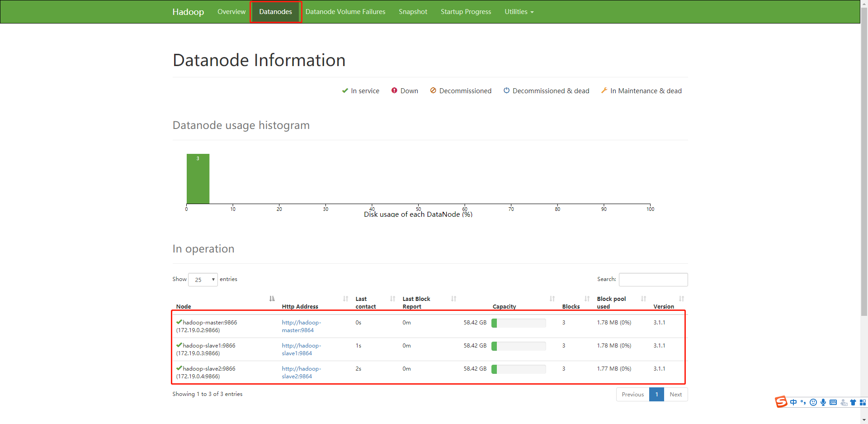Sort table by Capacity column
Viewport: 868px width, 424px height.
[x=552, y=299]
